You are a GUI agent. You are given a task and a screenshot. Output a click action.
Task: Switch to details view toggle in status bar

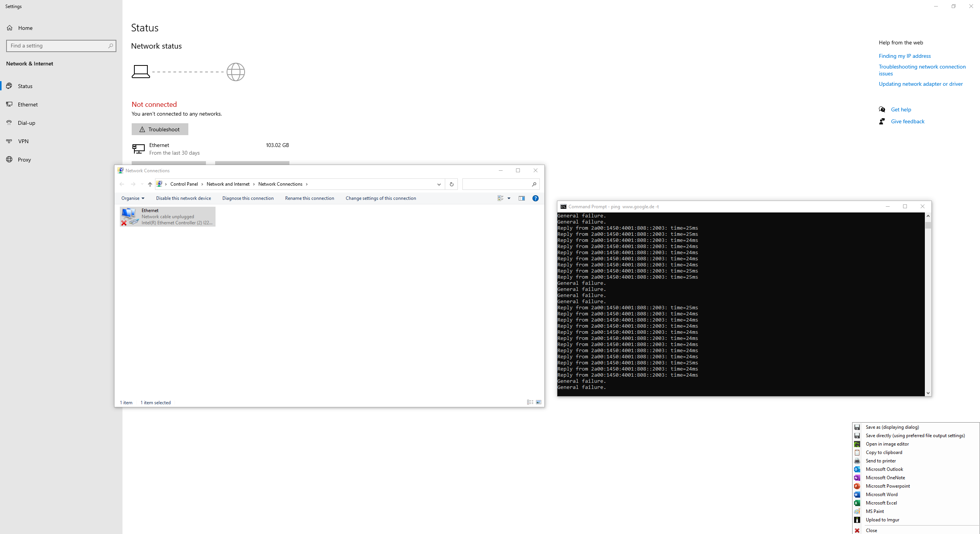coord(530,402)
